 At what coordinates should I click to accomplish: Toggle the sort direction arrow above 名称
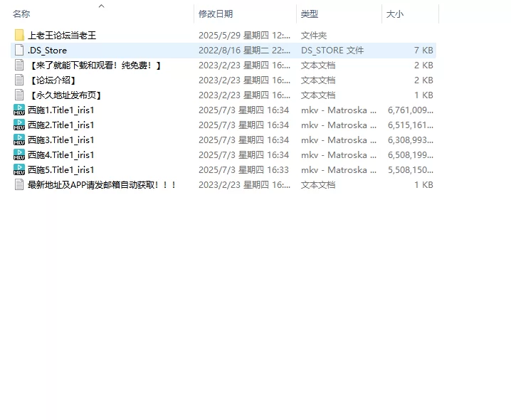pos(101,6)
